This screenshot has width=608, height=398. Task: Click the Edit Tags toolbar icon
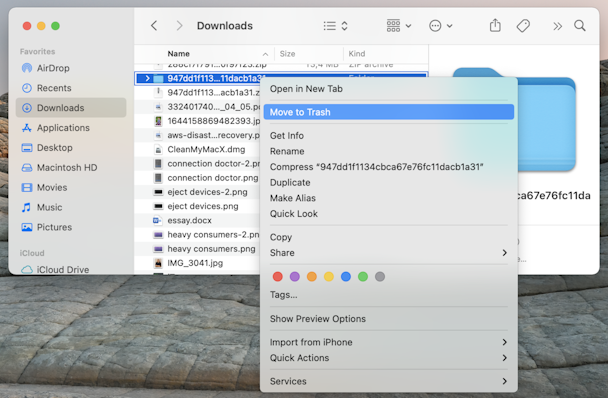tap(523, 26)
